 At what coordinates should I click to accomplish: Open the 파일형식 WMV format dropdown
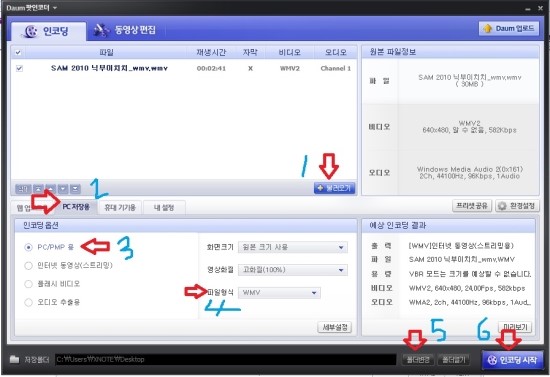point(279,292)
